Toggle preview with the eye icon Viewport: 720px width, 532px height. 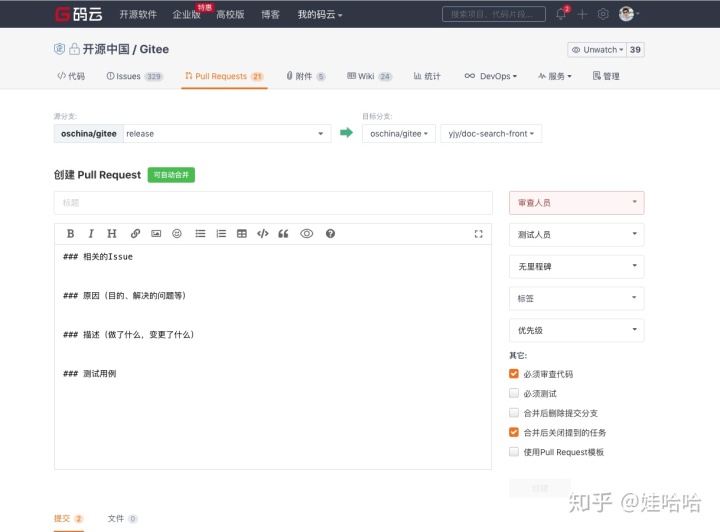tap(307, 234)
